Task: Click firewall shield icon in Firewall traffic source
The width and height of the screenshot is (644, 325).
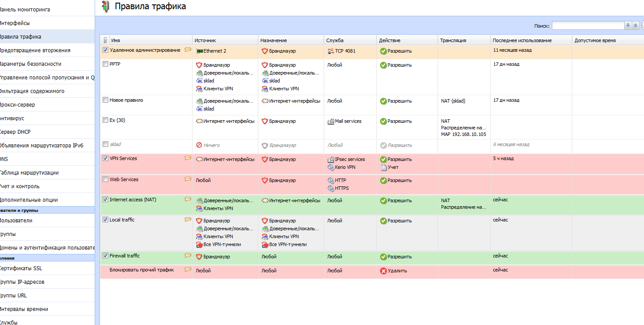Action: coord(199,257)
